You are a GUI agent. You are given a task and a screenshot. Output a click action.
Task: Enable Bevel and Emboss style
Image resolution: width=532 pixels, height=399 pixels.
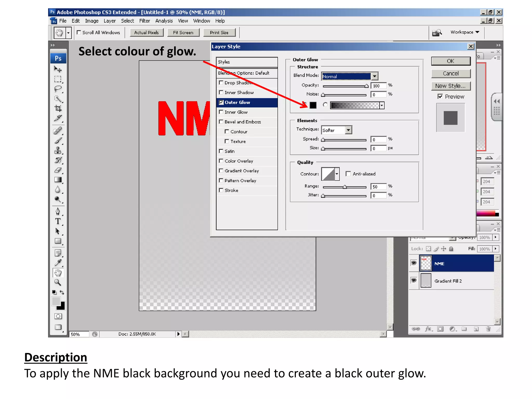(221, 122)
